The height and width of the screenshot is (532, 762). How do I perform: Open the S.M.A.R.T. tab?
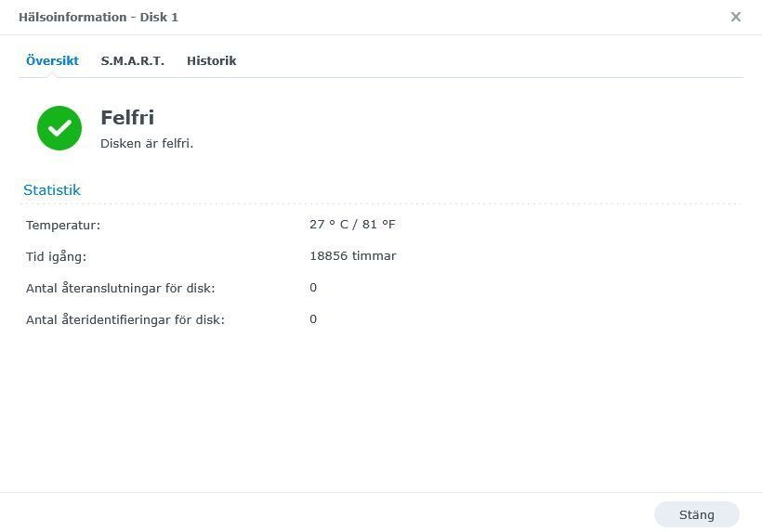coord(132,60)
